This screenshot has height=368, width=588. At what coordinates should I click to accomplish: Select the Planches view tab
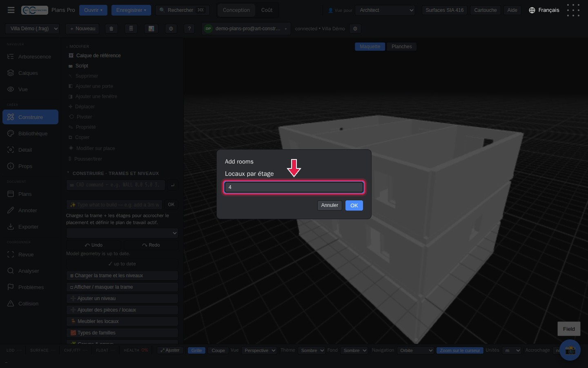(x=401, y=47)
